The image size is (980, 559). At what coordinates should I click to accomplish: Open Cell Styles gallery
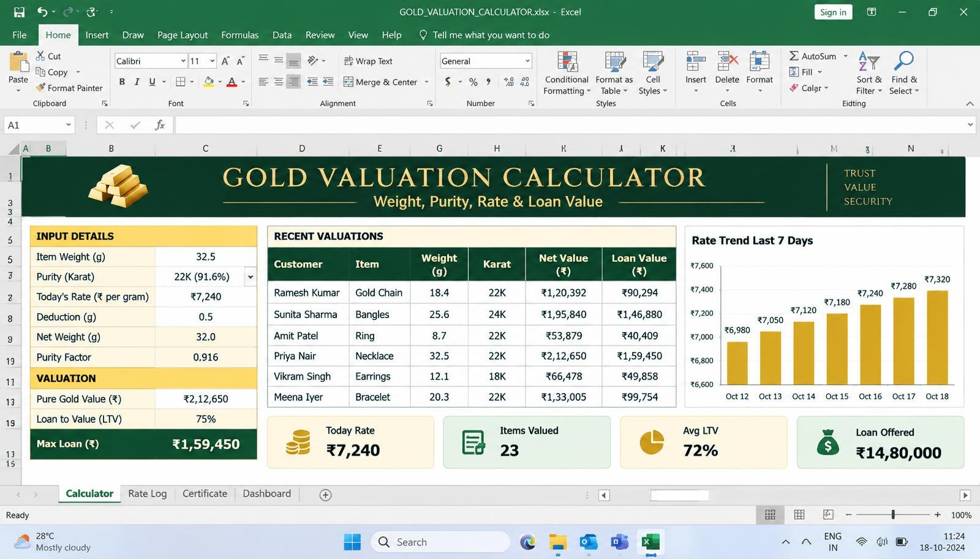click(x=653, y=73)
